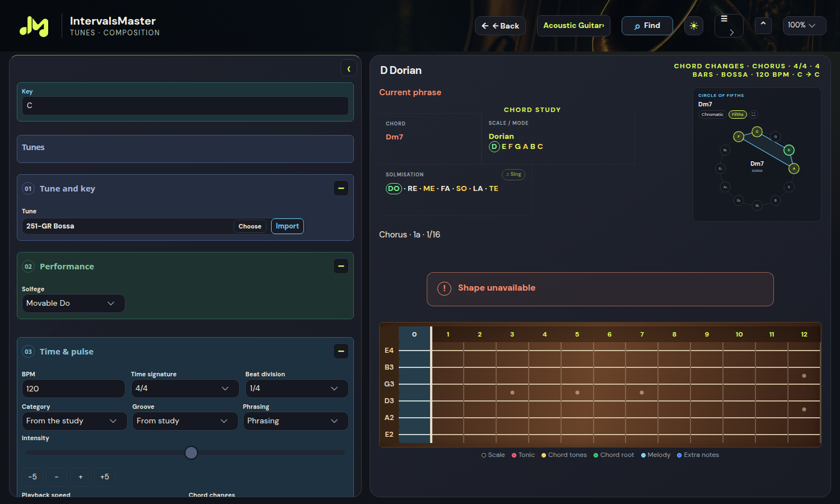Screen dimensions: 840x504
Task: Open the Category dropdown
Action: tap(74, 421)
